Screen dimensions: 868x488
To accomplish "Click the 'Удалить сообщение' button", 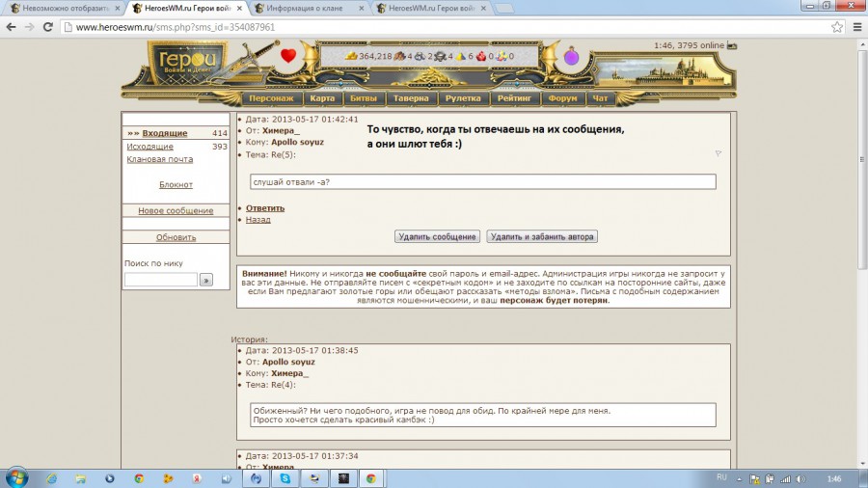I will (x=437, y=236).
